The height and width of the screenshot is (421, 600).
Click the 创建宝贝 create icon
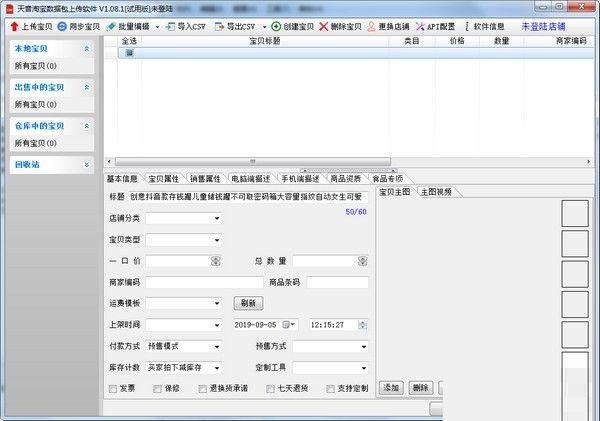click(276, 25)
